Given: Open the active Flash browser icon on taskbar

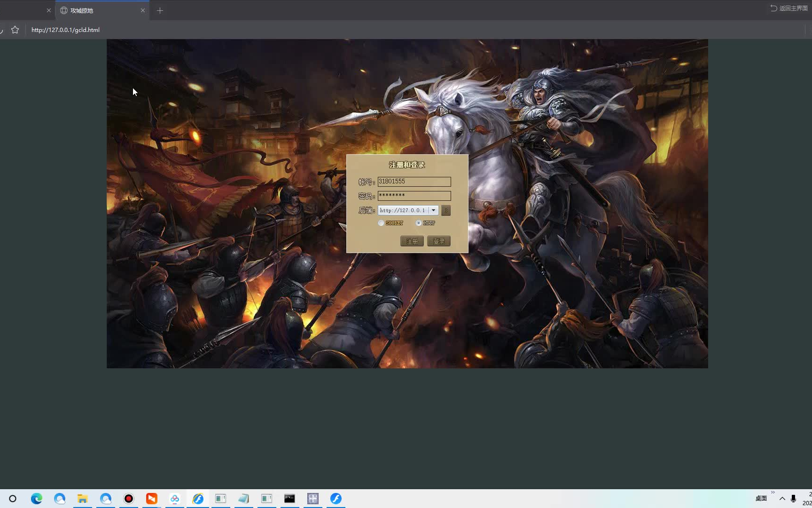Looking at the screenshot, I should [x=198, y=499].
